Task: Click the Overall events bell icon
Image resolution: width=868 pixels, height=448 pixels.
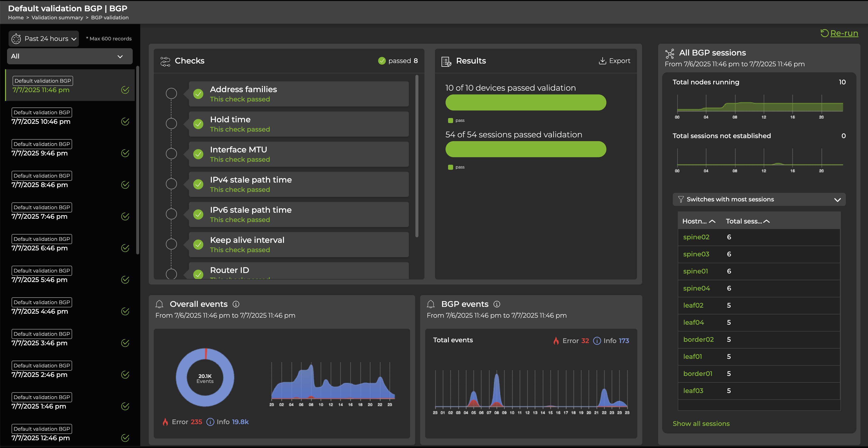Action: pos(160,304)
